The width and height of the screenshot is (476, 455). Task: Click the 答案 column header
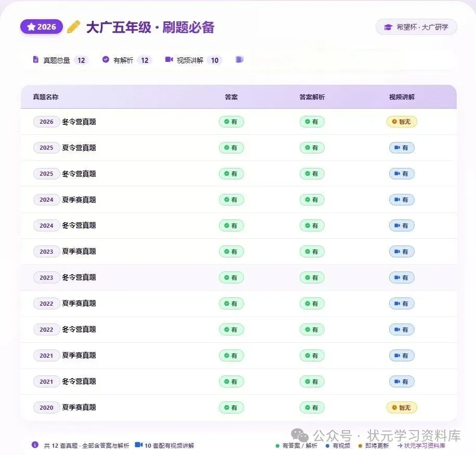231,97
